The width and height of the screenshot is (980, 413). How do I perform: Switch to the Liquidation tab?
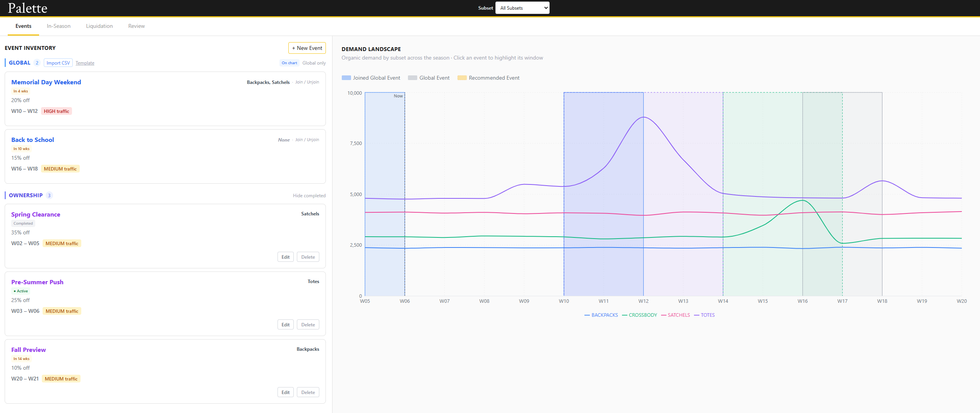pyautogui.click(x=99, y=26)
